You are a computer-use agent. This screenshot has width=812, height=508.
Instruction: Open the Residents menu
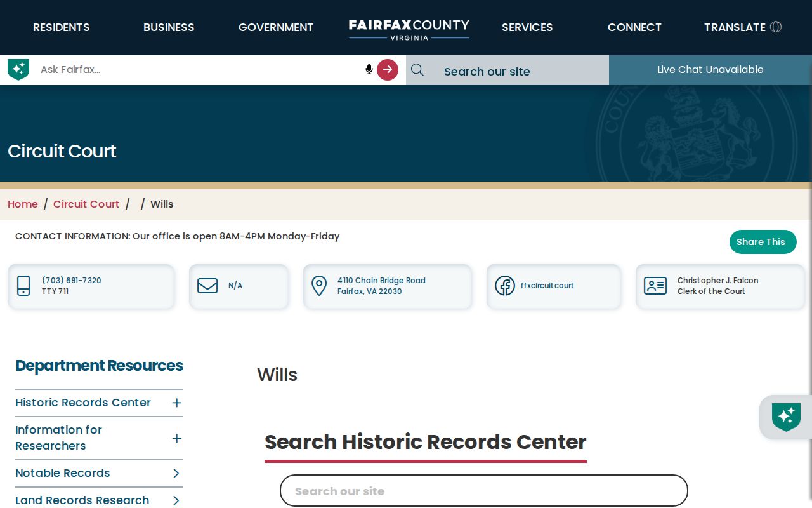62,27
